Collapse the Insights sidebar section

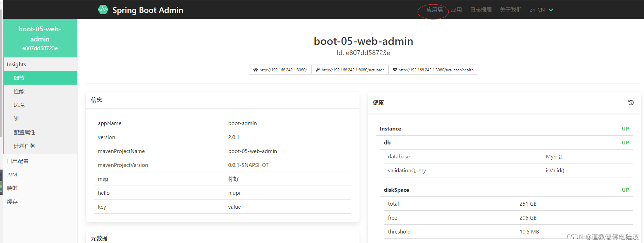pyautogui.click(x=40, y=64)
